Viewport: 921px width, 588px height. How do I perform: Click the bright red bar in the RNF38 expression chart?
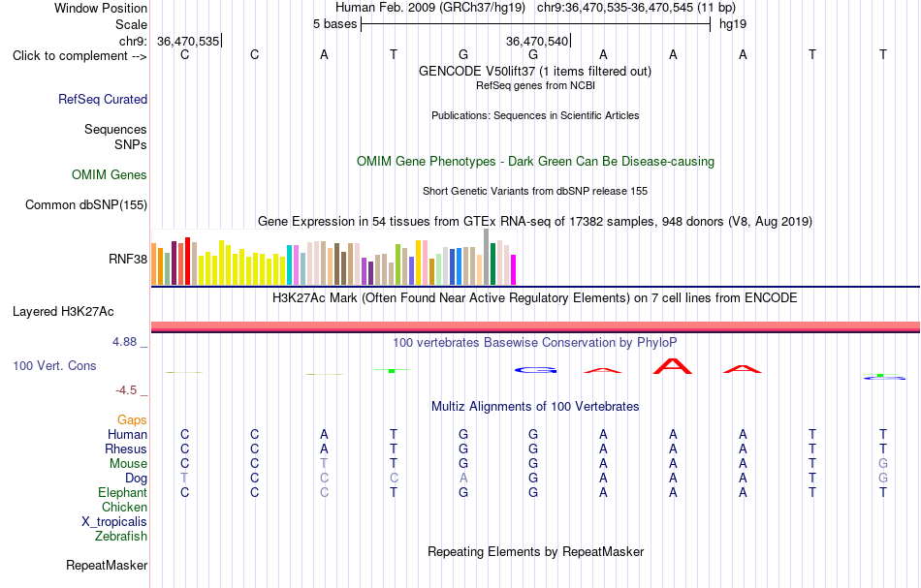point(187,262)
